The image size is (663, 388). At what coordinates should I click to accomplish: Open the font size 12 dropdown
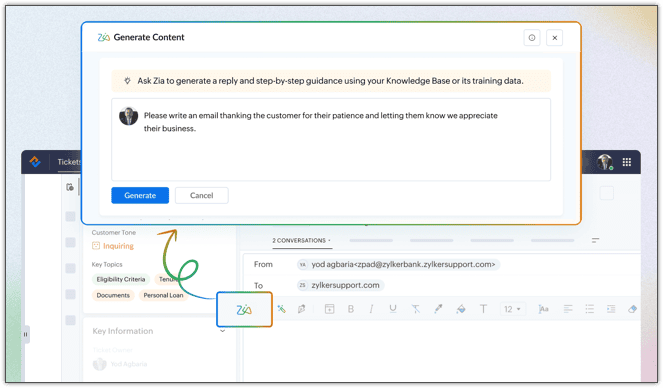click(512, 309)
